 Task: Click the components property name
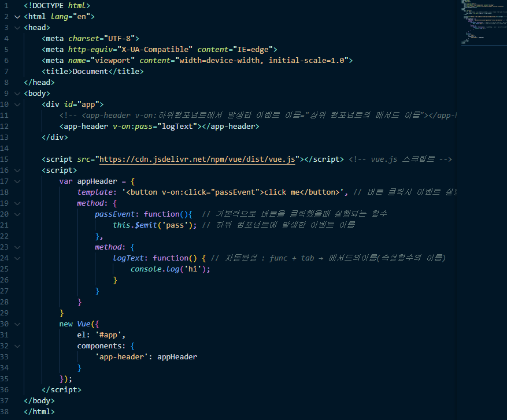(x=99, y=346)
